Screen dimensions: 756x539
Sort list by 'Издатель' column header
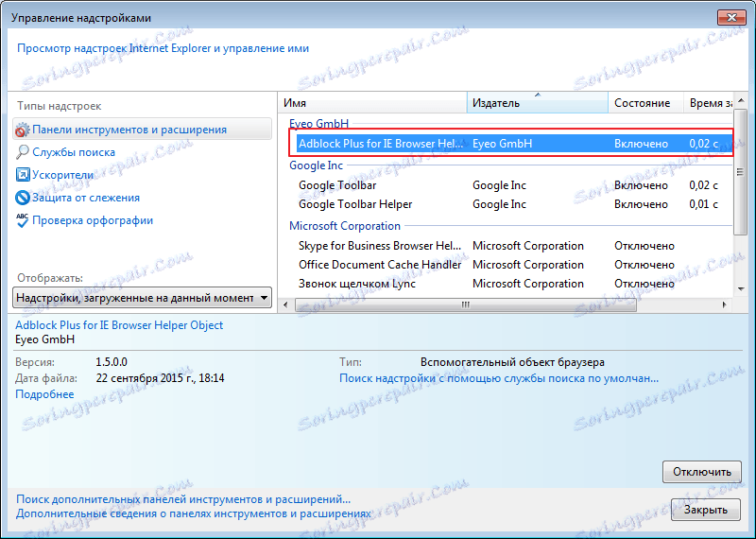point(538,103)
